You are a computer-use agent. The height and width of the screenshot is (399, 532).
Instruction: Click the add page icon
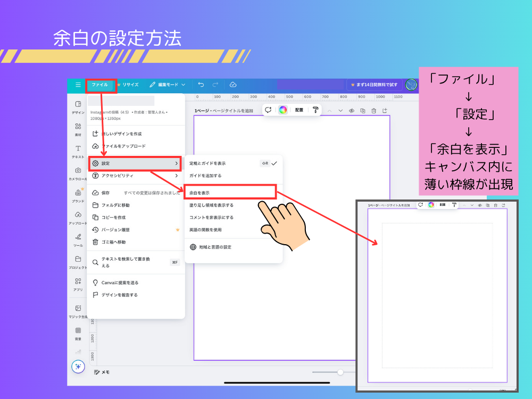pos(385,111)
